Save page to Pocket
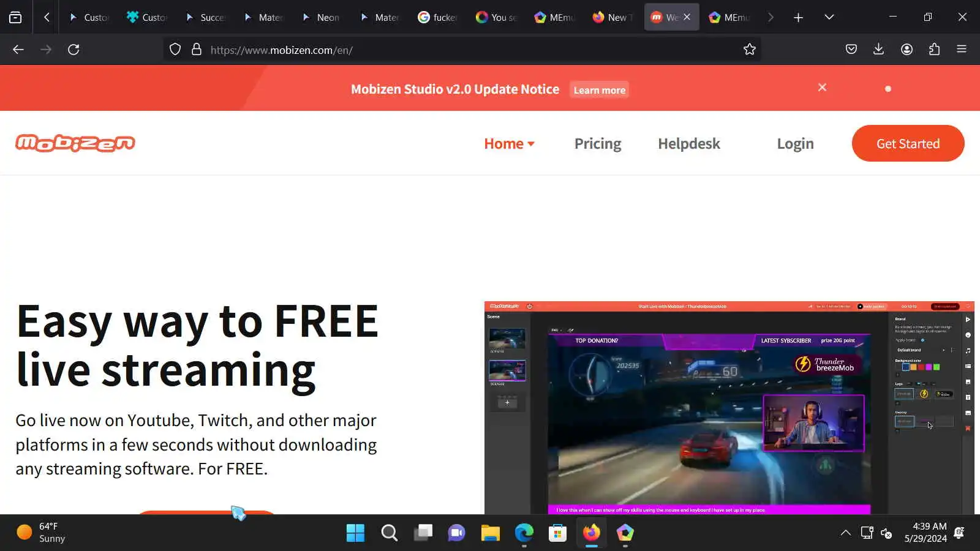This screenshot has width=980, height=551. click(851, 50)
